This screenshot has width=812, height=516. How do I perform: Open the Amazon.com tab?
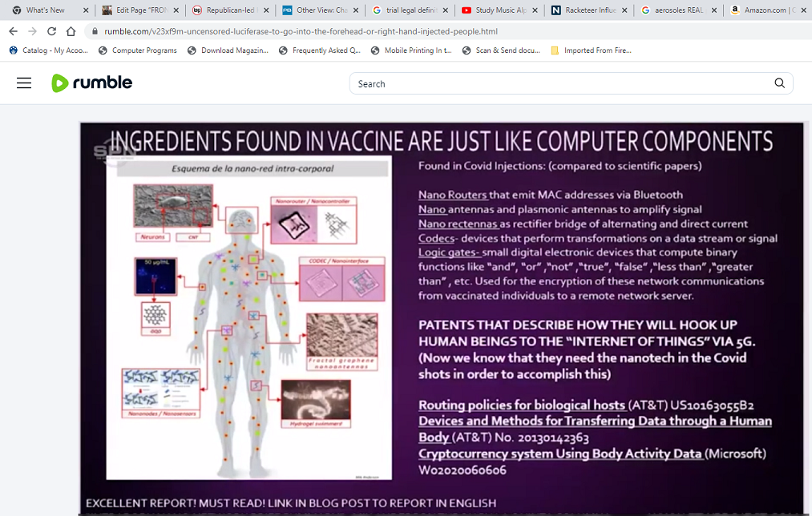click(766, 10)
